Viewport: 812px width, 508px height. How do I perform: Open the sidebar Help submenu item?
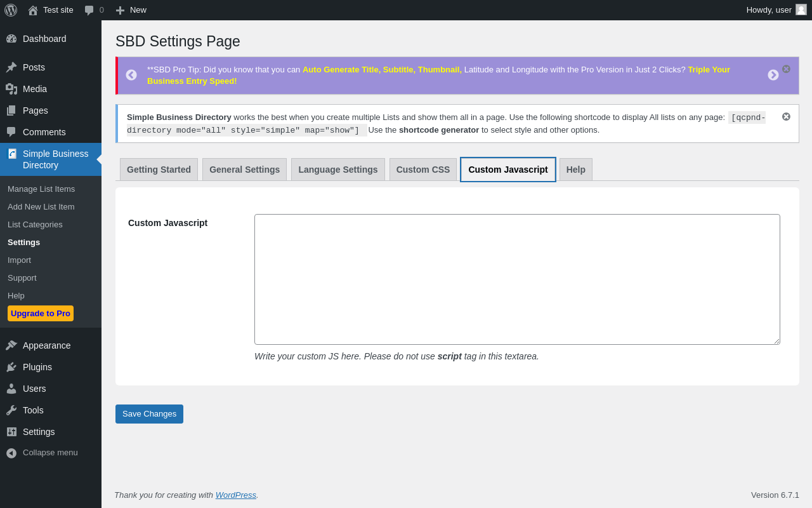coord(16,295)
